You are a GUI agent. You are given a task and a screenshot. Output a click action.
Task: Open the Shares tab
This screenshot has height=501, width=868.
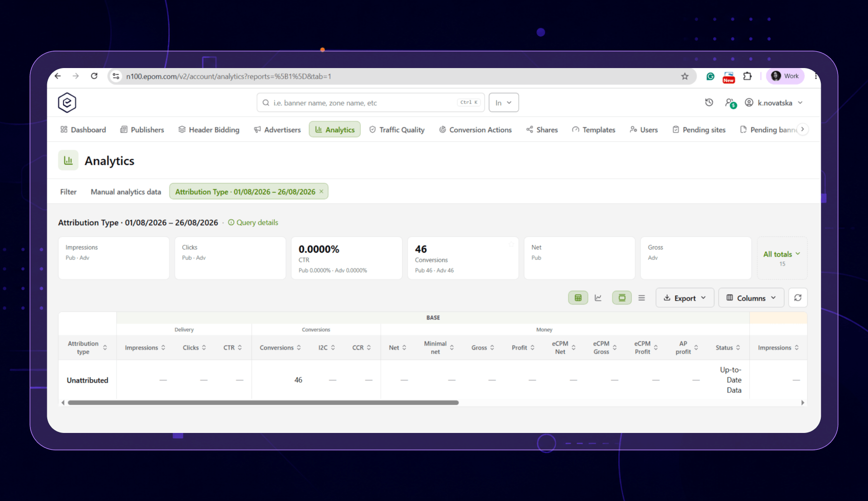pyautogui.click(x=542, y=130)
